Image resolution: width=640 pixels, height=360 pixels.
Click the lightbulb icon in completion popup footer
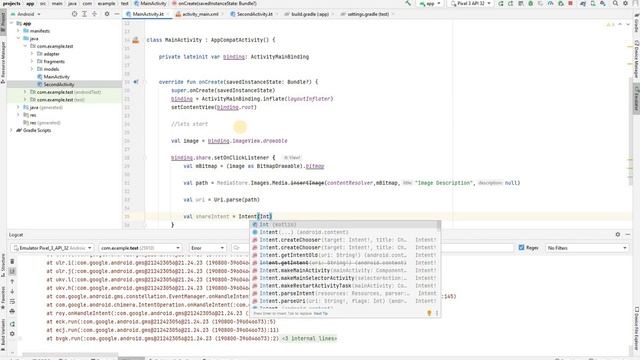coord(429,313)
